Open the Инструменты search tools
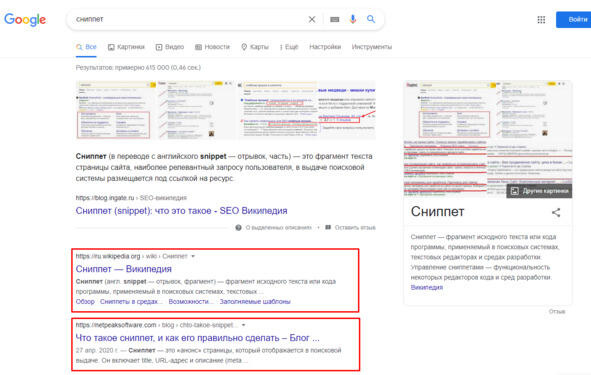Screen dimensions: 591x375 click(372, 47)
